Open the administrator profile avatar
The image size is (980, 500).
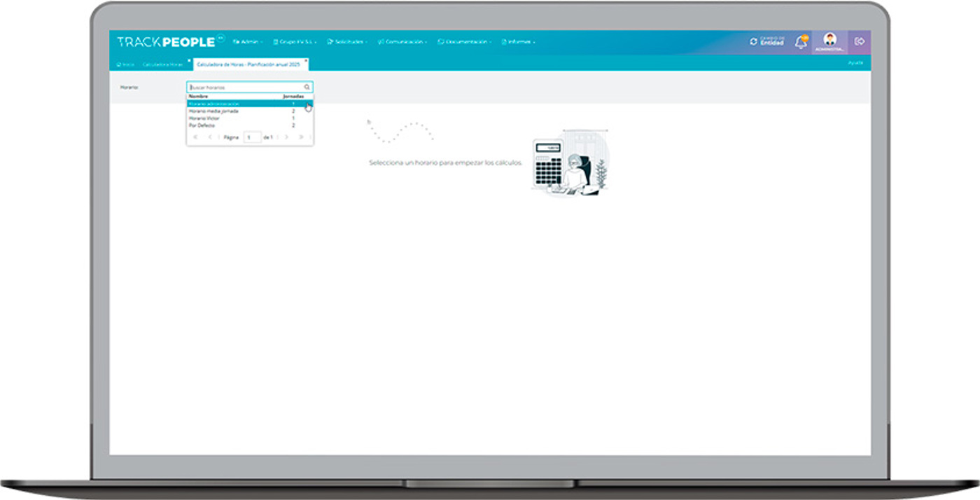click(x=830, y=39)
